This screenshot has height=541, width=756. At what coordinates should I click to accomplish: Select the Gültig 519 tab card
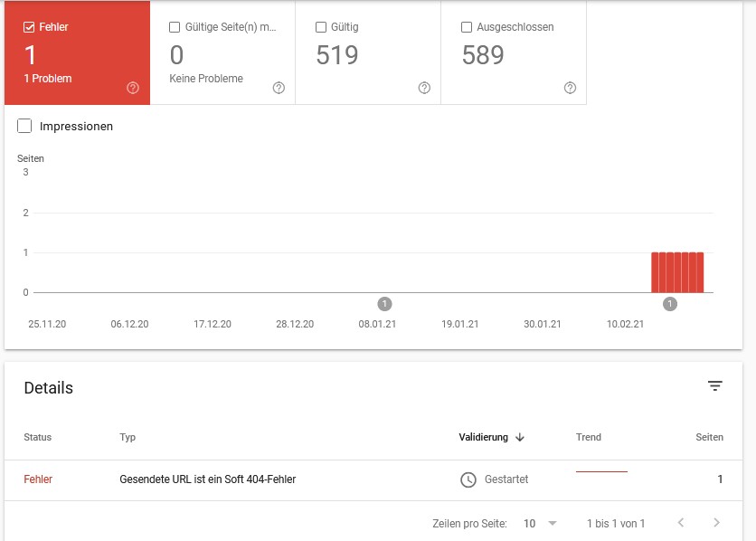pos(368,52)
